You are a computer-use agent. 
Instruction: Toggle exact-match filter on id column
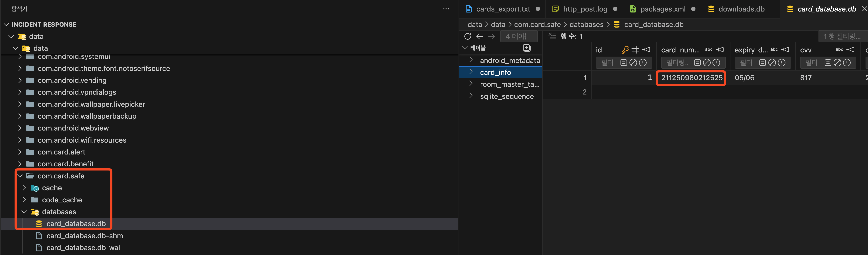624,63
